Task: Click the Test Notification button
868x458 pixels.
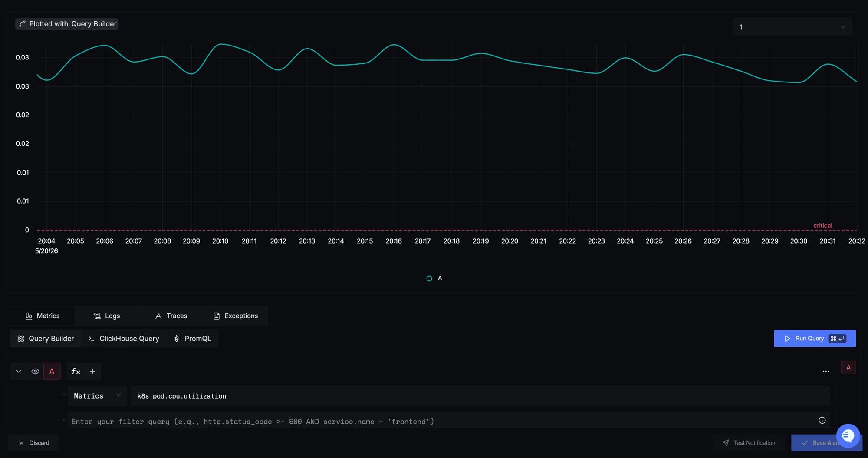Action: [x=750, y=443]
